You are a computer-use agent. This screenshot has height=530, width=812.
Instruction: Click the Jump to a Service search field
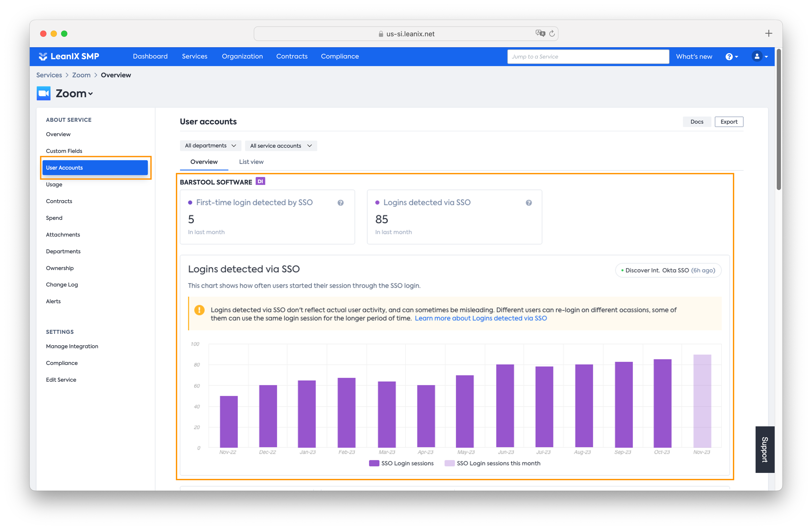point(588,57)
